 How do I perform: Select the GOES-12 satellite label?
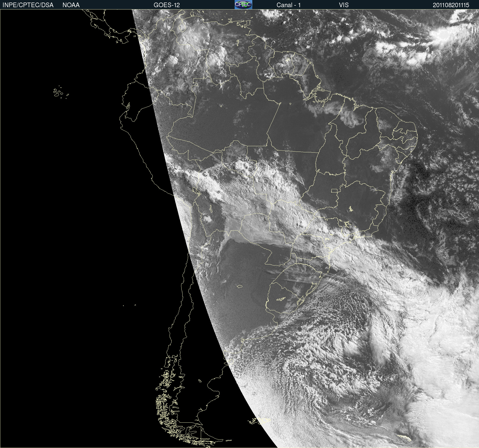[x=167, y=5]
